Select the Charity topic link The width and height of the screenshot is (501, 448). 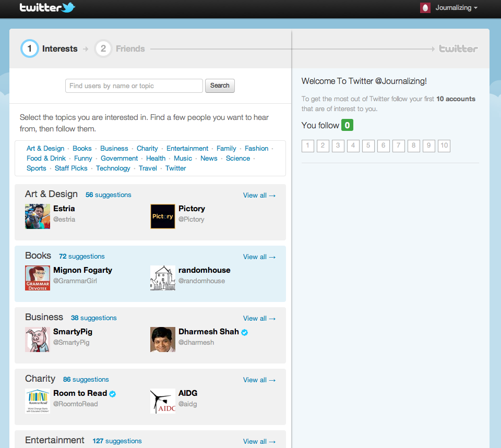(147, 149)
